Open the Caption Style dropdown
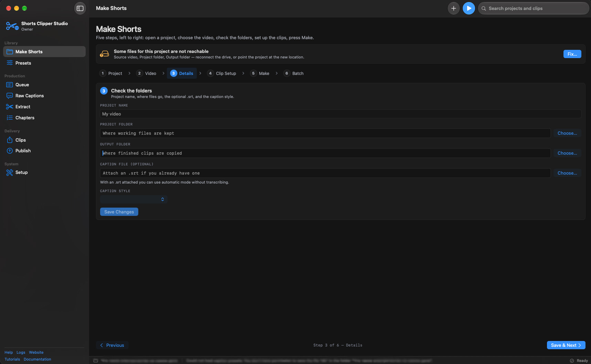The width and height of the screenshot is (591, 364). pos(133,199)
